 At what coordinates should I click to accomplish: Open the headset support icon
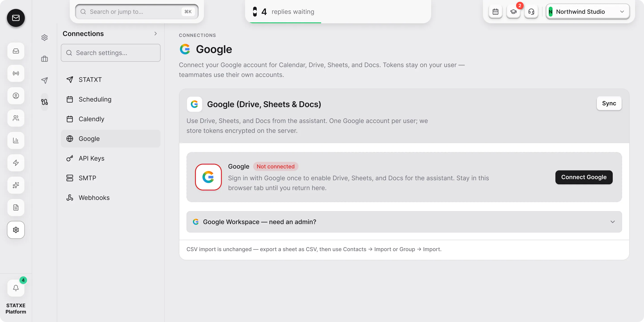(531, 11)
